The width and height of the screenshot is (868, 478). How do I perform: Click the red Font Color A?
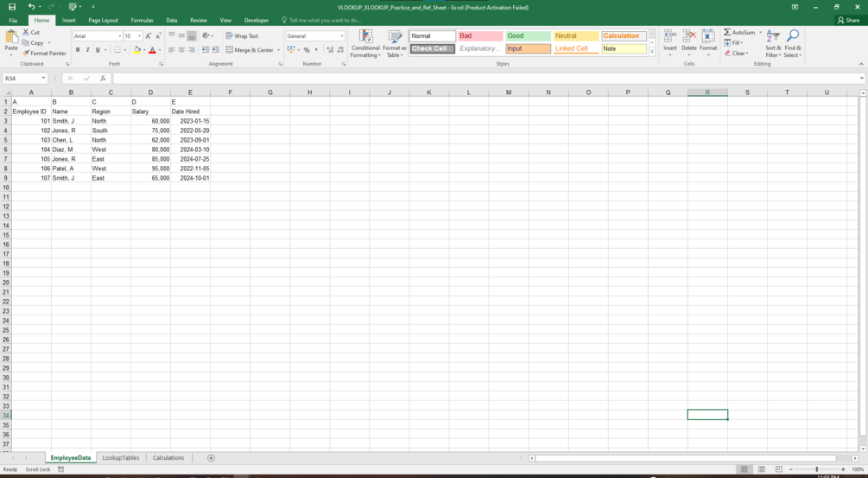pos(152,50)
